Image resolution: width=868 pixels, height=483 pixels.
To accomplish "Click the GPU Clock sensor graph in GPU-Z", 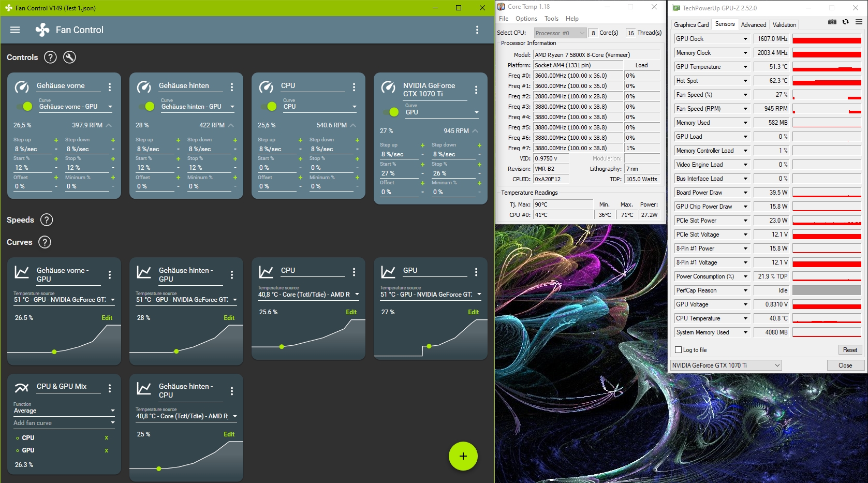I will (x=827, y=39).
